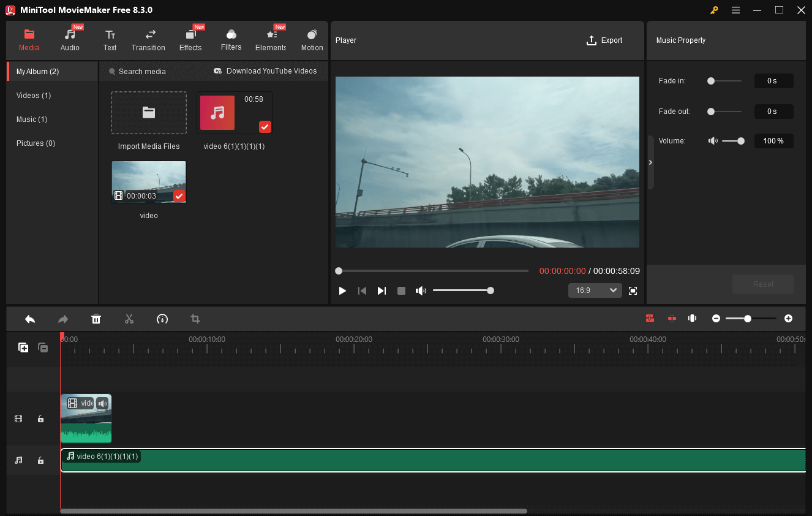Click the Delete trash icon
This screenshot has height=516, width=812.
click(x=96, y=319)
